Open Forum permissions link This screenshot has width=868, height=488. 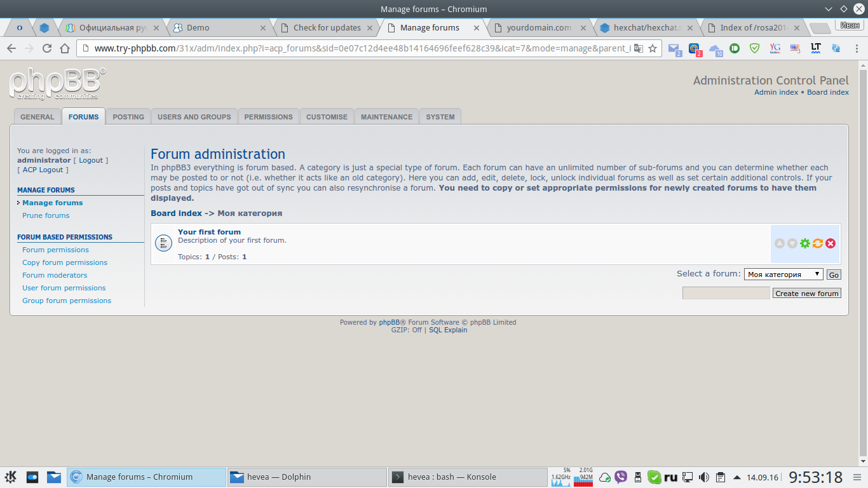coord(55,250)
